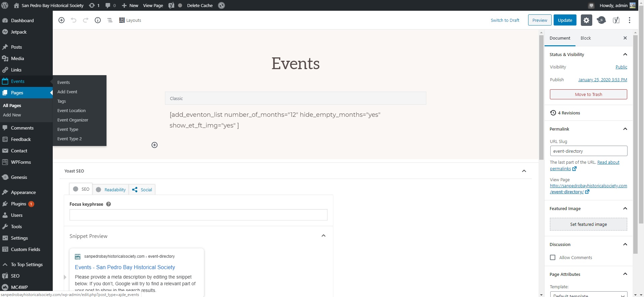Open the three-dot more options menu
Image resolution: width=644 pixels, height=297 pixels.
[629, 20]
